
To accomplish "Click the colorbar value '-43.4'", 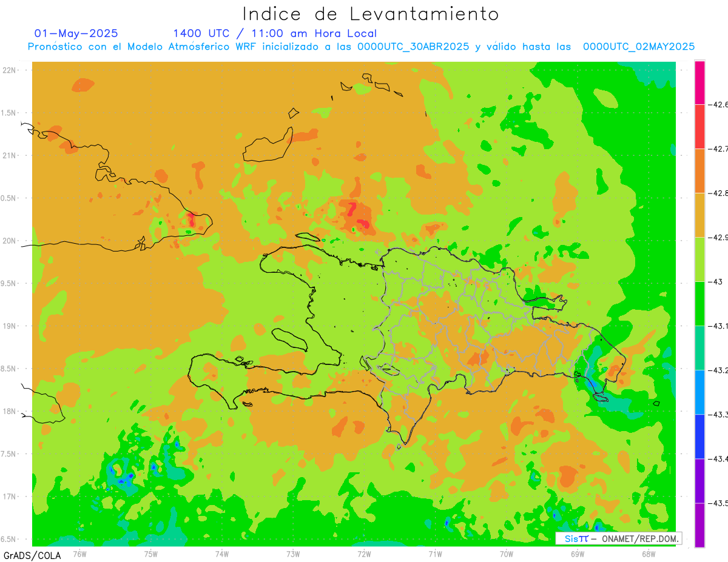I will coord(718,459).
